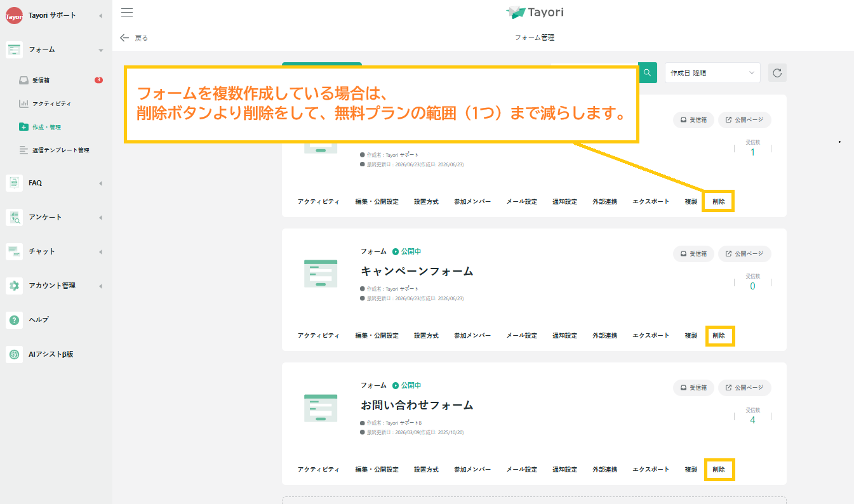Screen dimensions: 854x504
Task: Expand the Tayori サポート account arrow
Action: coord(101,16)
